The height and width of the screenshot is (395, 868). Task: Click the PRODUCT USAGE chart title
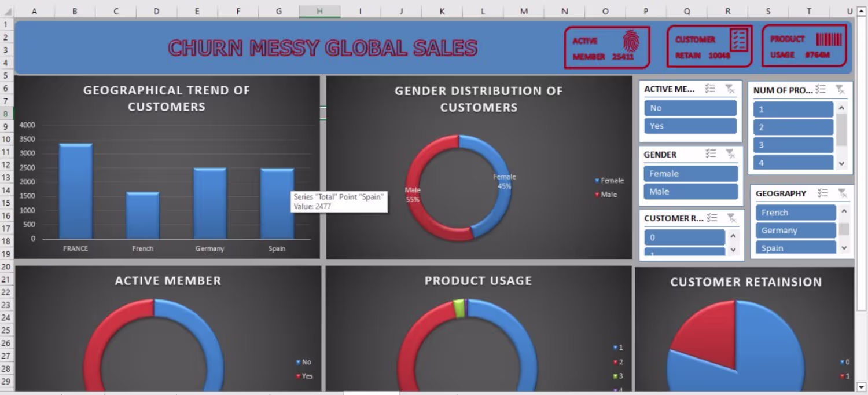[478, 281]
